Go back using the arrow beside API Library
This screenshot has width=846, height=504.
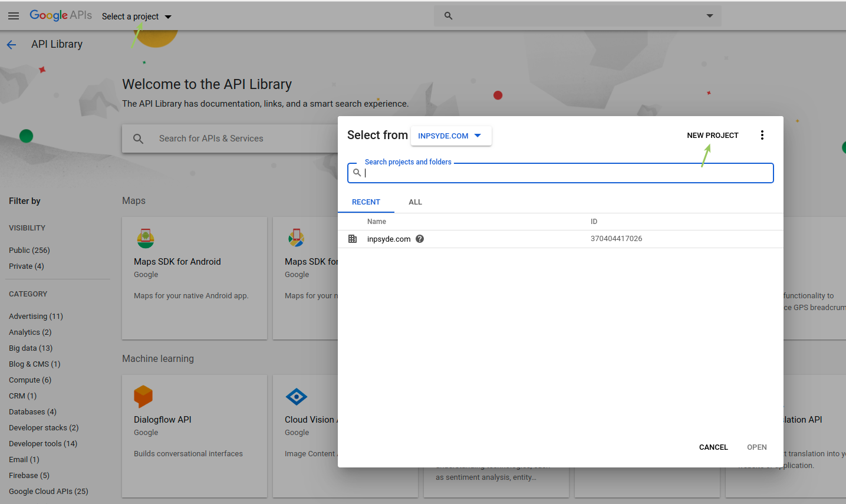point(11,44)
